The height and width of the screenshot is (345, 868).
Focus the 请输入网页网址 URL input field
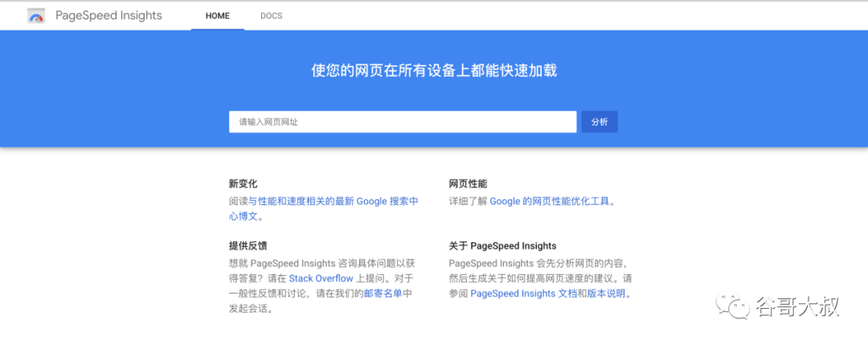(403, 121)
